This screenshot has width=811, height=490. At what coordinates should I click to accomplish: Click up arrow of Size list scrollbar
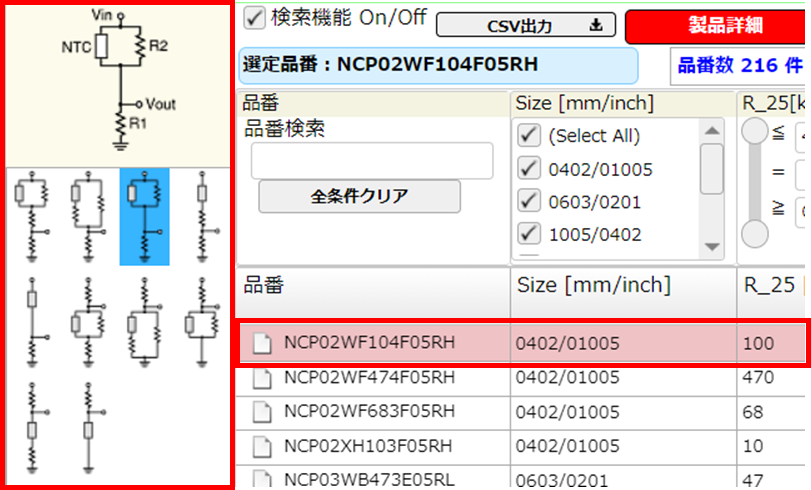pyautogui.click(x=711, y=130)
